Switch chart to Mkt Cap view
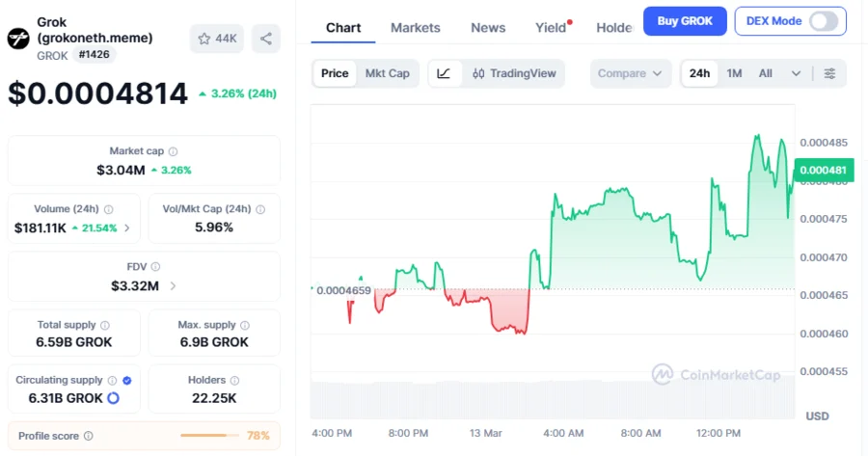 387,73
